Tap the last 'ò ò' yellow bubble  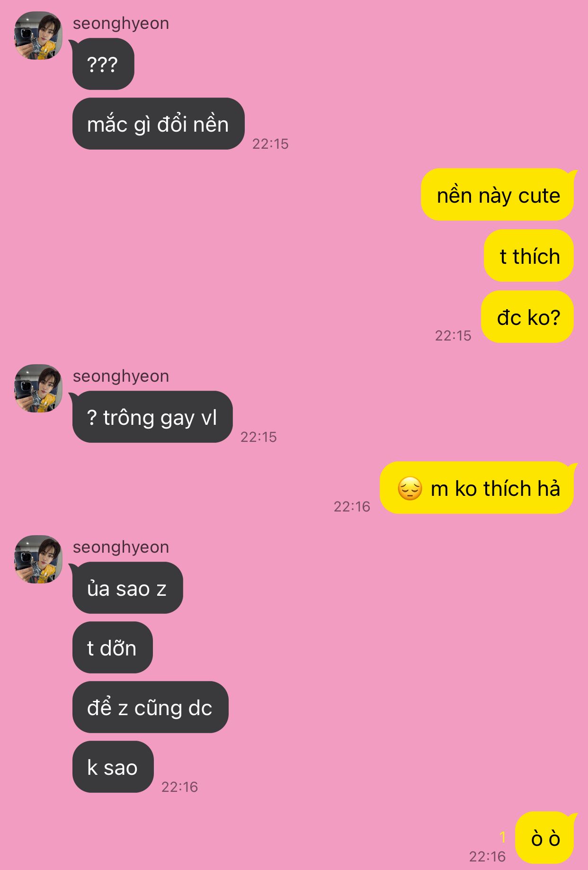pos(544,838)
